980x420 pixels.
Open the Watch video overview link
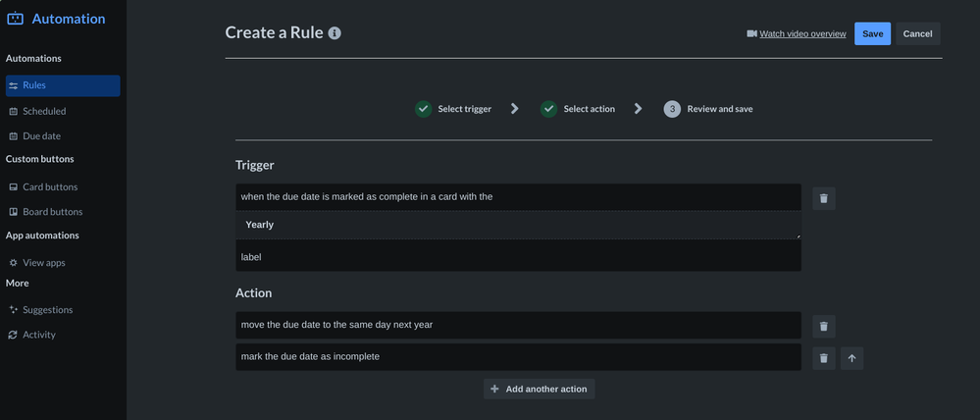coord(802,33)
